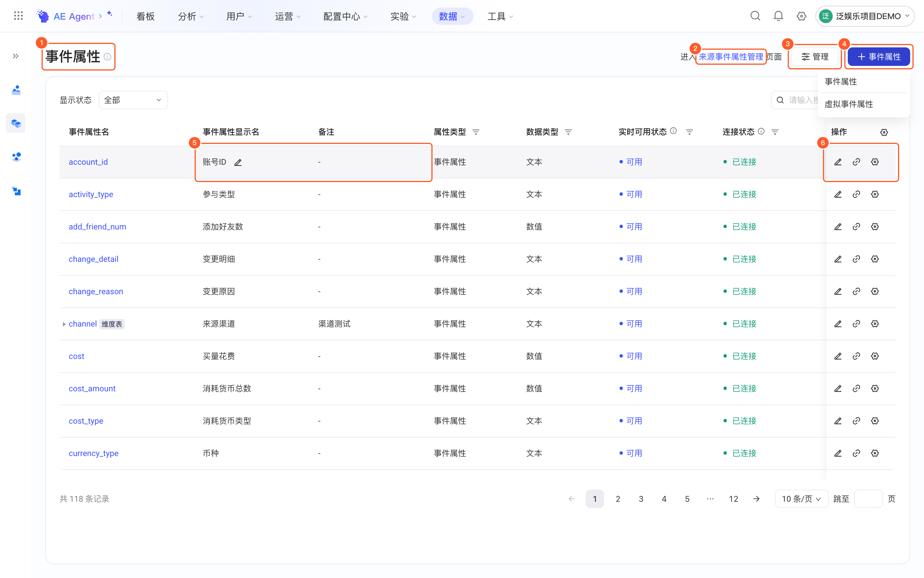Open the change_reason attribute link

[96, 292]
